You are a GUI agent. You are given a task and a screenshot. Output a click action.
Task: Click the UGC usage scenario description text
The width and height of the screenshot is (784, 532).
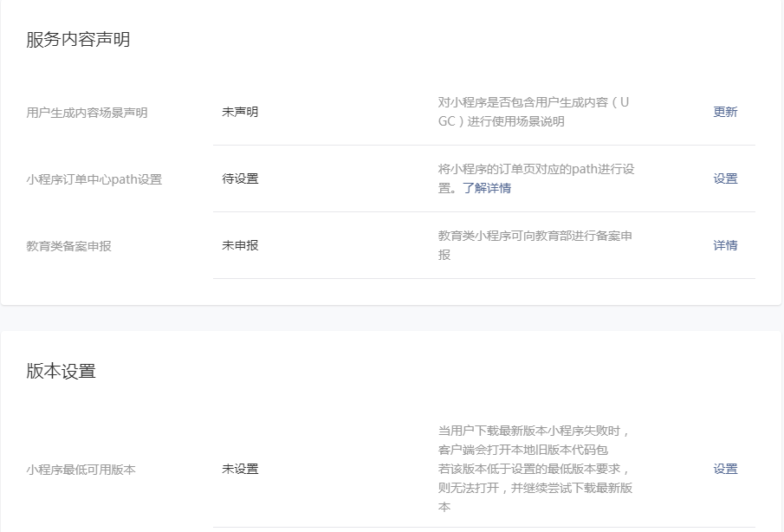534,112
